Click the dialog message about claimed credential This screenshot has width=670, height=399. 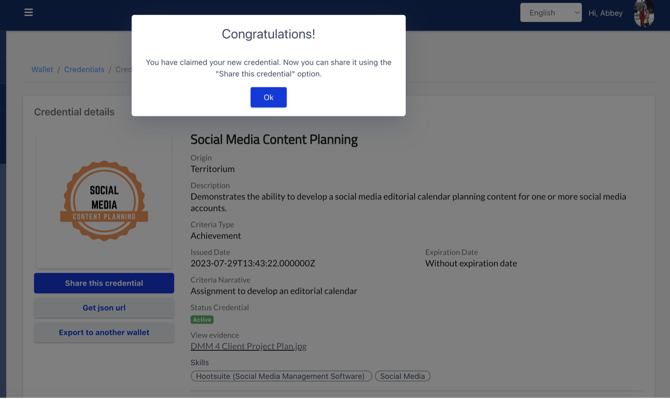[268, 68]
